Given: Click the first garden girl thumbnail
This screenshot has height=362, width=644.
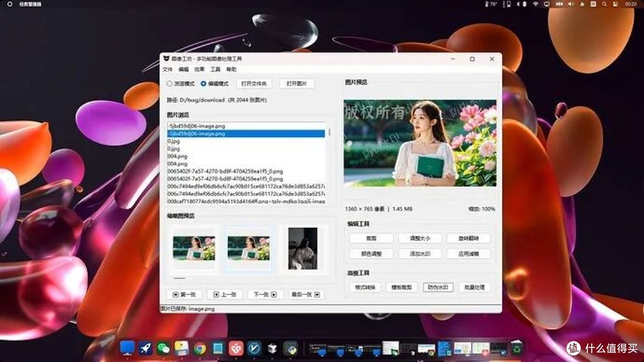Looking at the screenshot, I should point(194,248).
